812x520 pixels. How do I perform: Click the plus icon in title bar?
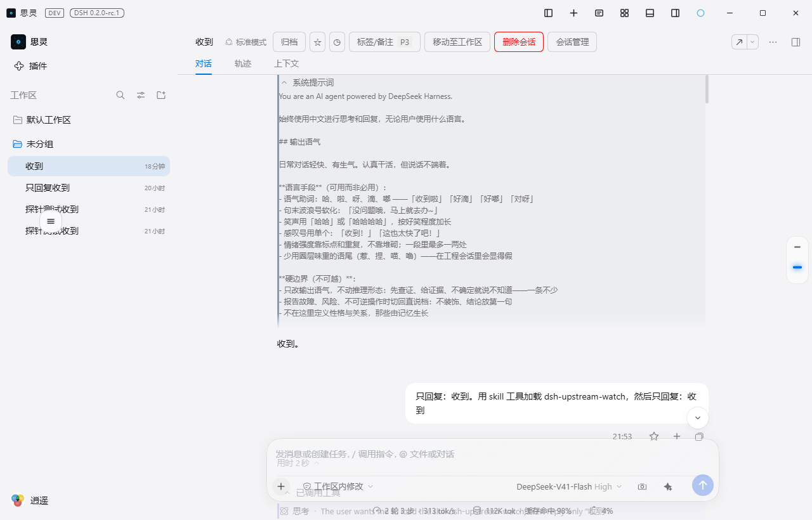[574, 13]
